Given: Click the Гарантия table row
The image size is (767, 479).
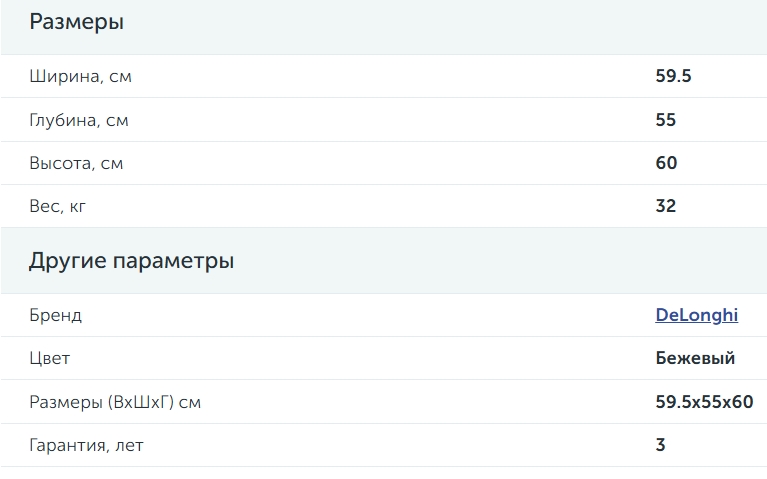Looking at the screenshot, I should tap(384, 445).
